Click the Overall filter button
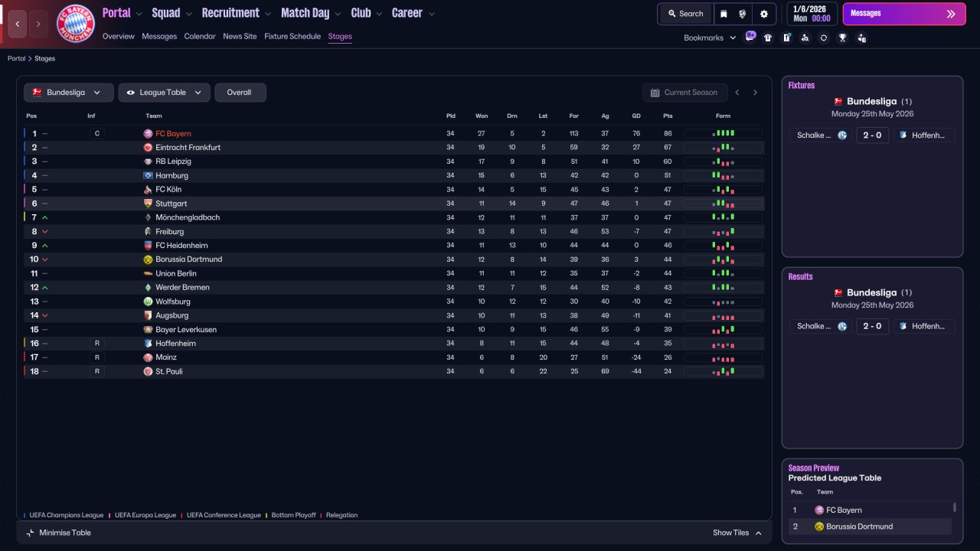This screenshot has height=551, width=980. [240, 93]
